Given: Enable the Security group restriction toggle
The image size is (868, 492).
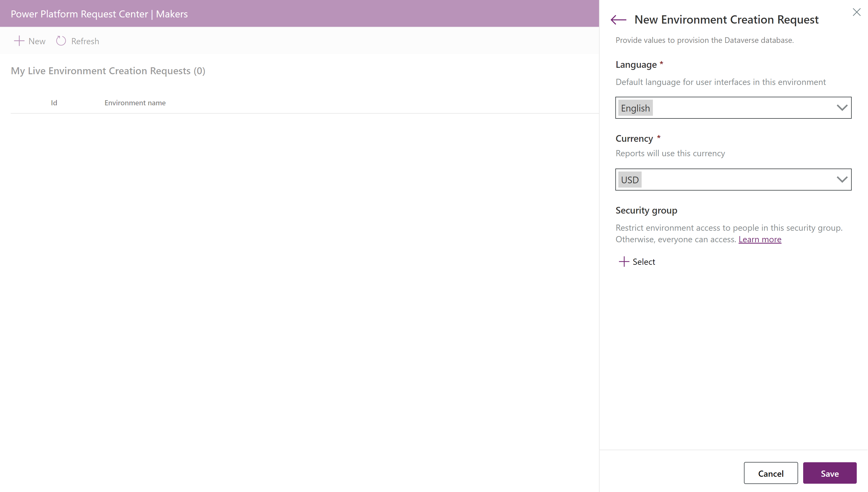Looking at the screenshot, I should (x=637, y=261).
